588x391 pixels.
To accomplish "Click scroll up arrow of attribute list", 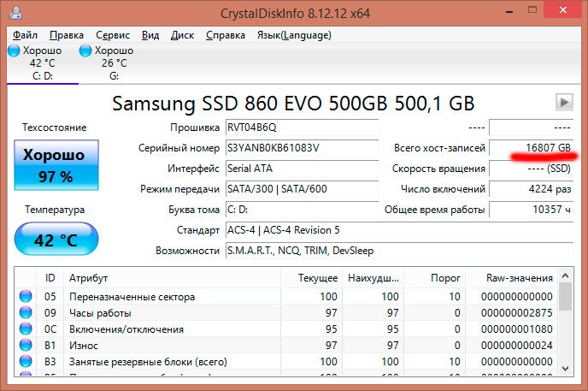I will [566, 275].
